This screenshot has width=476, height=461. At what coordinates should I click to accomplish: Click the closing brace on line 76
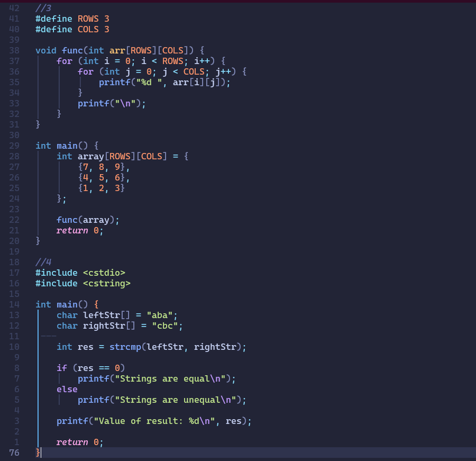click(x=38, y=453)
